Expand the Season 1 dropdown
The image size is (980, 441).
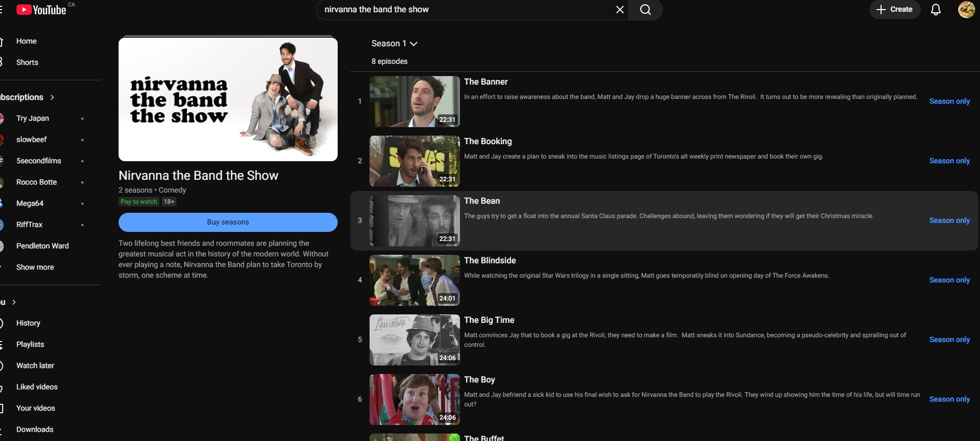click(394, 44)
